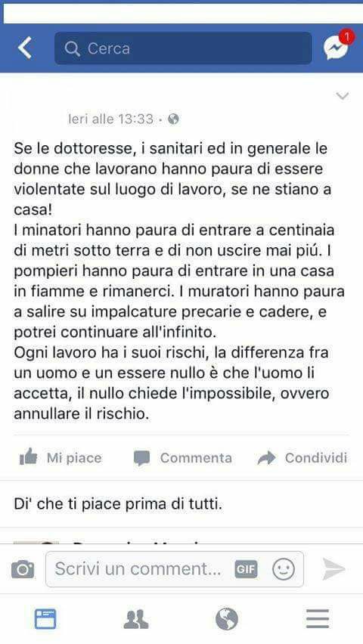Open the hamburger menu tab
Image resolution: width=363 pixels, height=644 pixels.
pos(318,619)
